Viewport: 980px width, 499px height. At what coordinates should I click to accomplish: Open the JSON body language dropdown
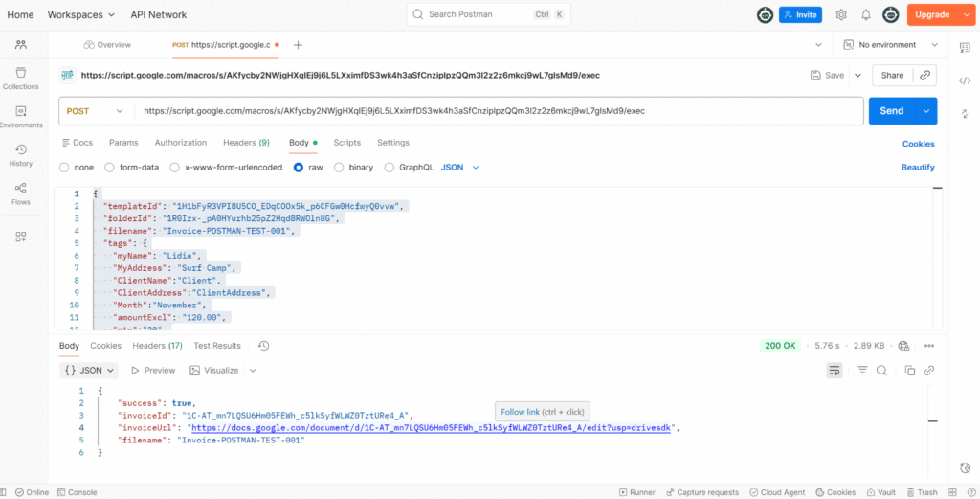point(460,167)
